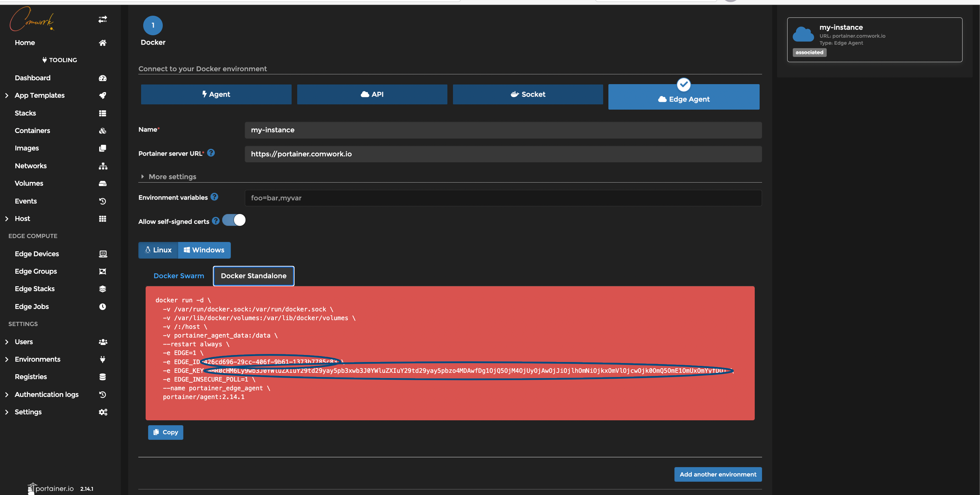Click the Host grid icon
Image resolution: width=980 pixels, height=495 pixels.
pyautogui.click(x=103, y=219)
